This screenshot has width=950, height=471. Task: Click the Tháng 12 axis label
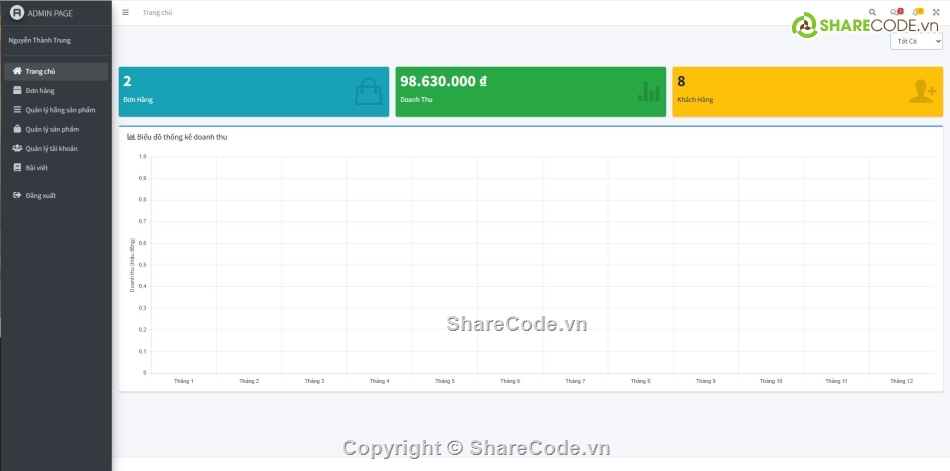tap(902, 381)
